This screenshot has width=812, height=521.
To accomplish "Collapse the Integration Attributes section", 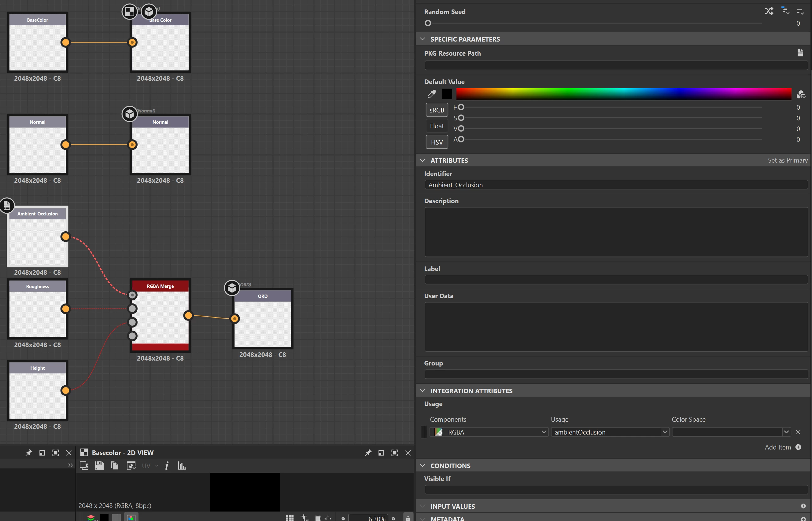I will pyautogui.click(x=423, y=391).
